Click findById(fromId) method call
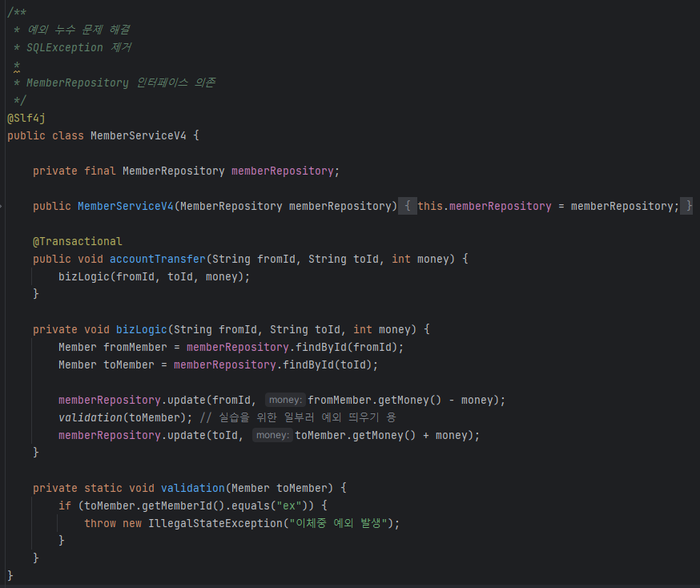Image resolution: width=700 pixels, height=588 pixels. (347, 347)
